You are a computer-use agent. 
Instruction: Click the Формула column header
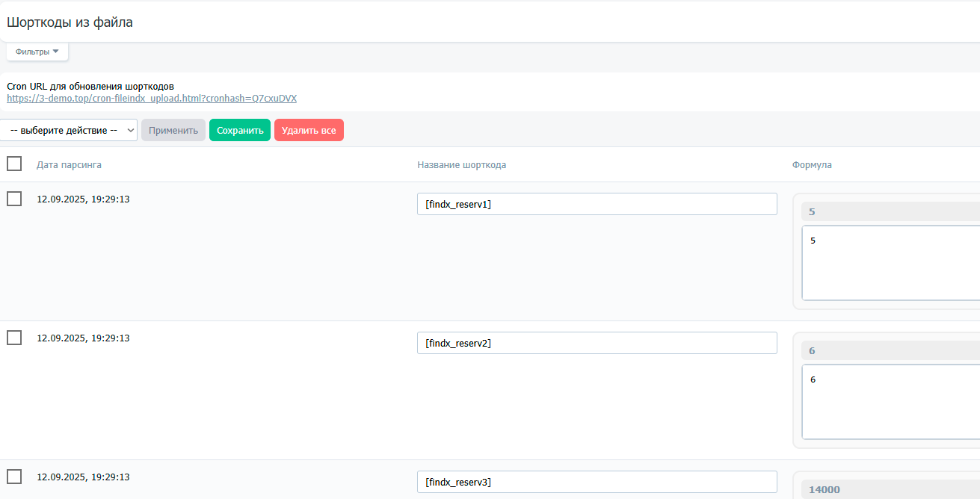pyautogui.click(x=812, y=164)
